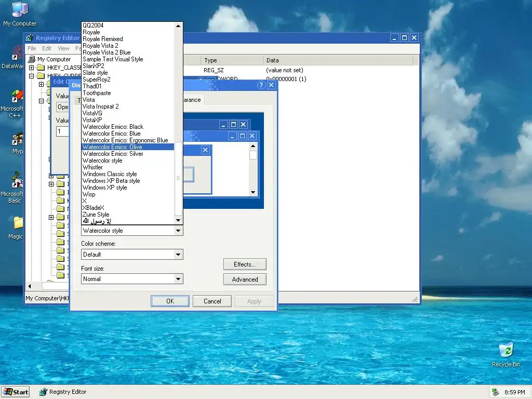This screenshot has height=399, width=532.
Task: Select Sample Test Visual Style
Action: pyautogui.click(x=128, y=59)
